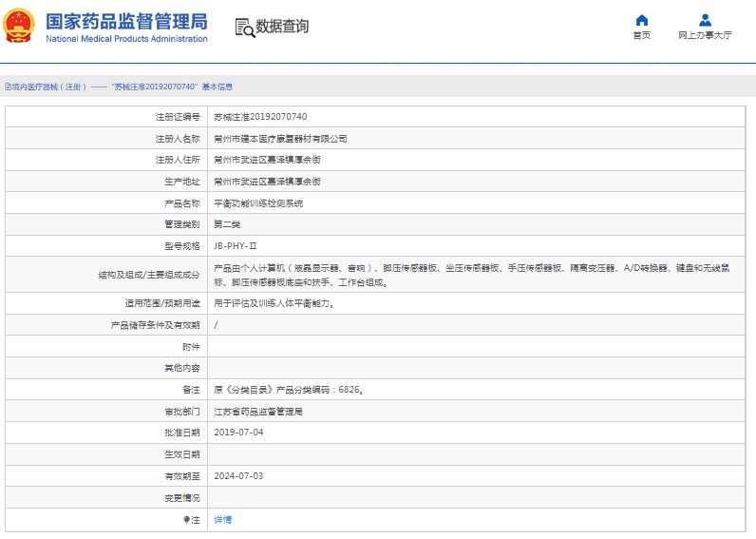
Task: Select remark 产品分类编码：6826
Action: [320, 390]
